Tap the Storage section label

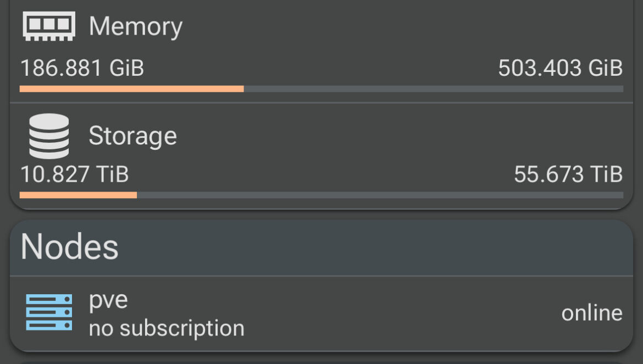[132, 136]
